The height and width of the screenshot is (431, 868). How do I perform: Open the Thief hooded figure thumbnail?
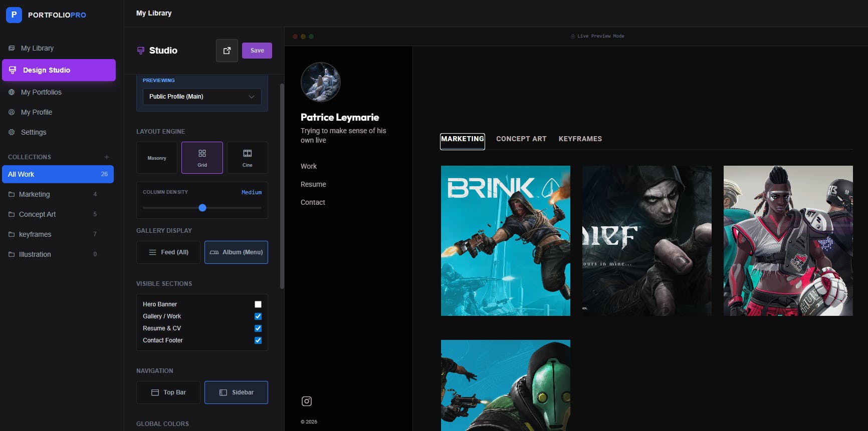click(647, 241)
